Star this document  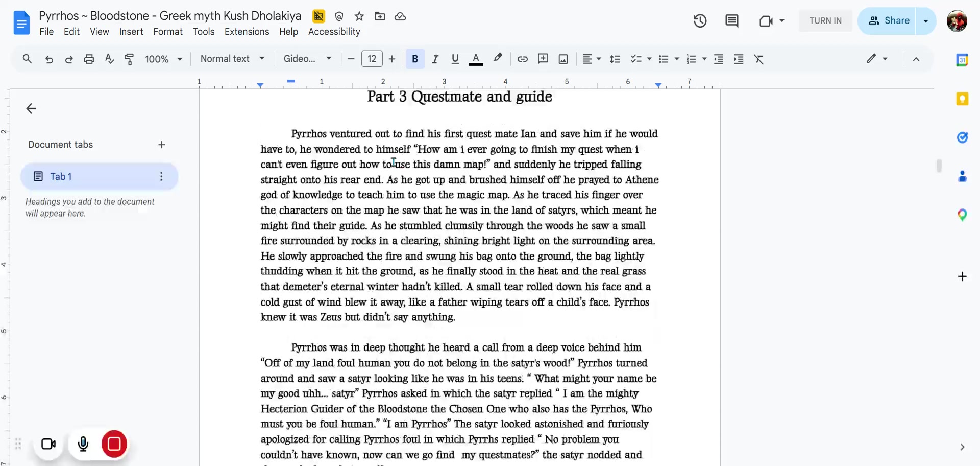tap(359, 16)
